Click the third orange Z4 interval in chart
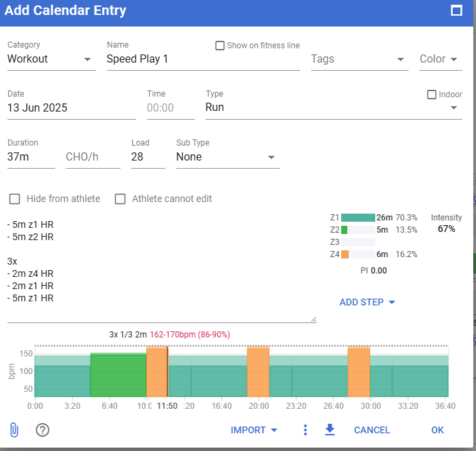This screenshot has width=476, height=451. (359, 371)
